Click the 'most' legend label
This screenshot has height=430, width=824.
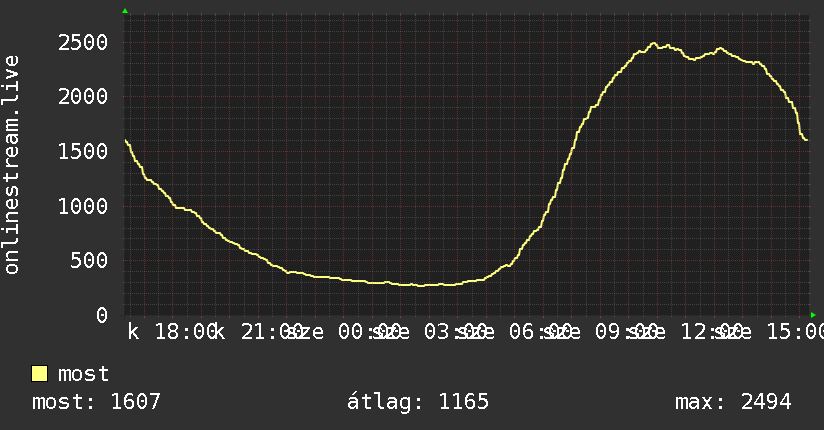pyautogui.click(x=83, y=374)
